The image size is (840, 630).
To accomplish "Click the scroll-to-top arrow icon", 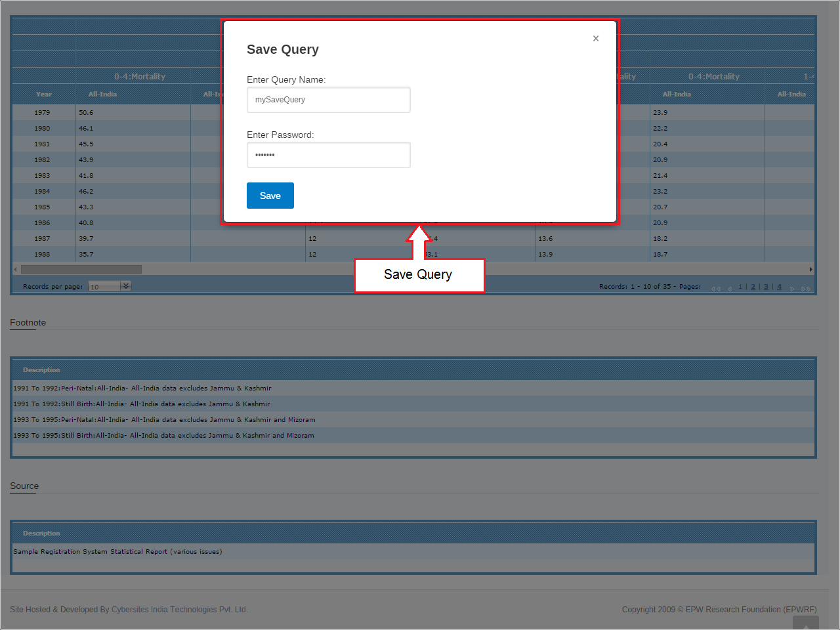I will [805, 624].
